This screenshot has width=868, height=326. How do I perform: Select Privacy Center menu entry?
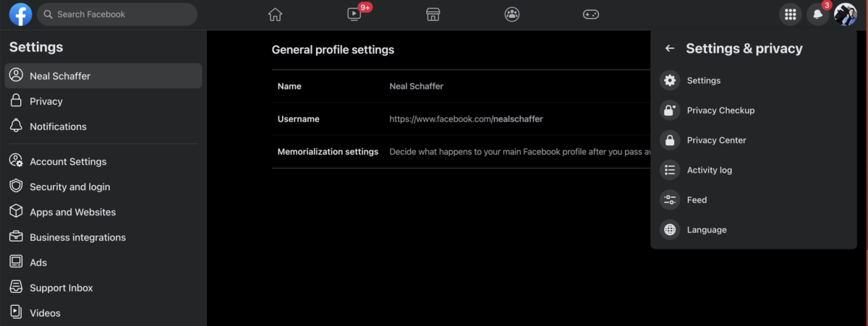click(x=754, y=140)
